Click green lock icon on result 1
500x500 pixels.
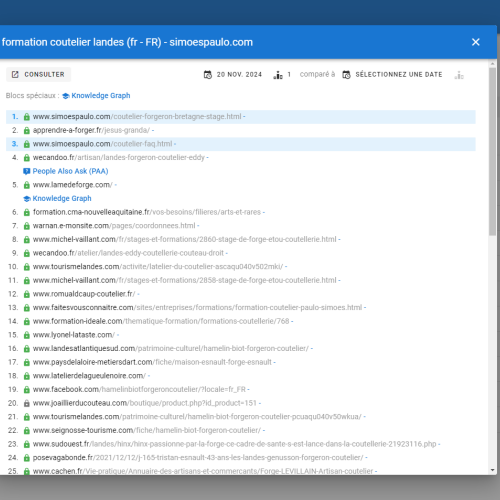tap(27, 117)
